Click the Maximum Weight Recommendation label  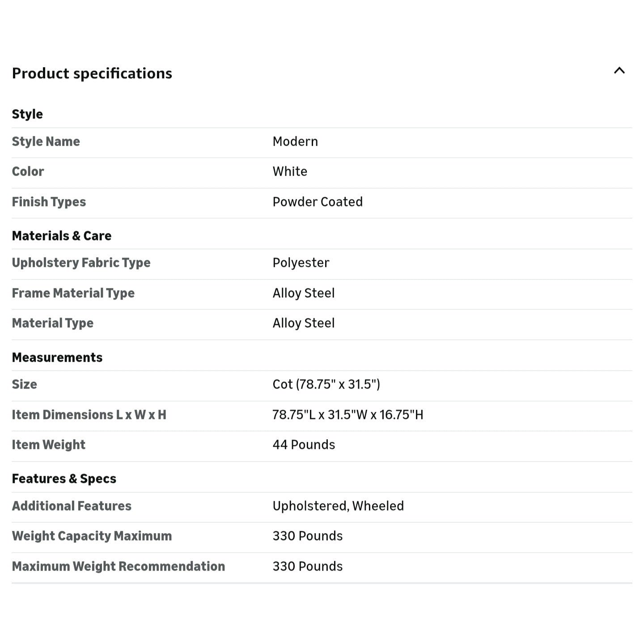119,567
